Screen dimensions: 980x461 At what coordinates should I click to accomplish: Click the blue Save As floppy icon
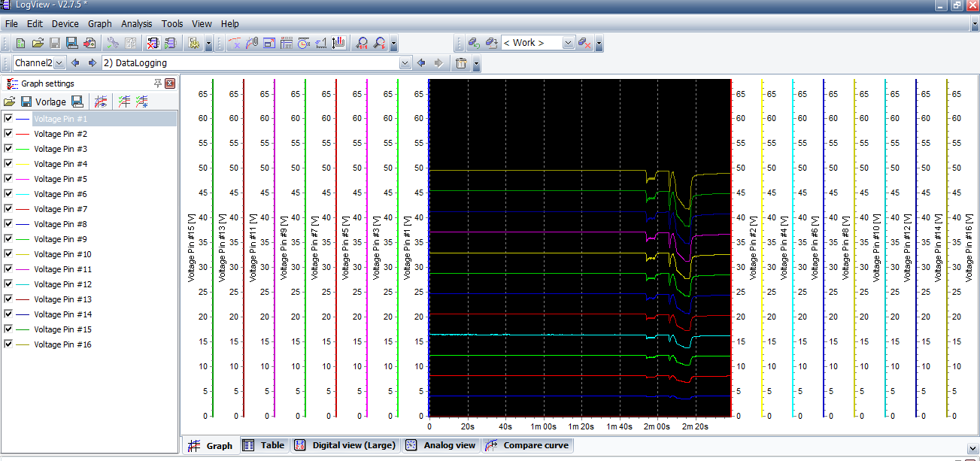(x=72, y=43)
